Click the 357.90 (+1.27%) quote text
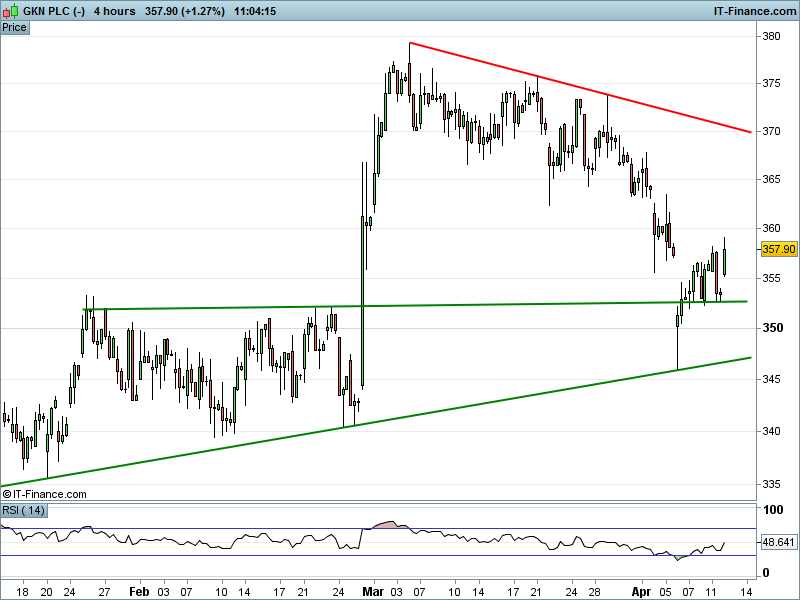 click(185, 11)
